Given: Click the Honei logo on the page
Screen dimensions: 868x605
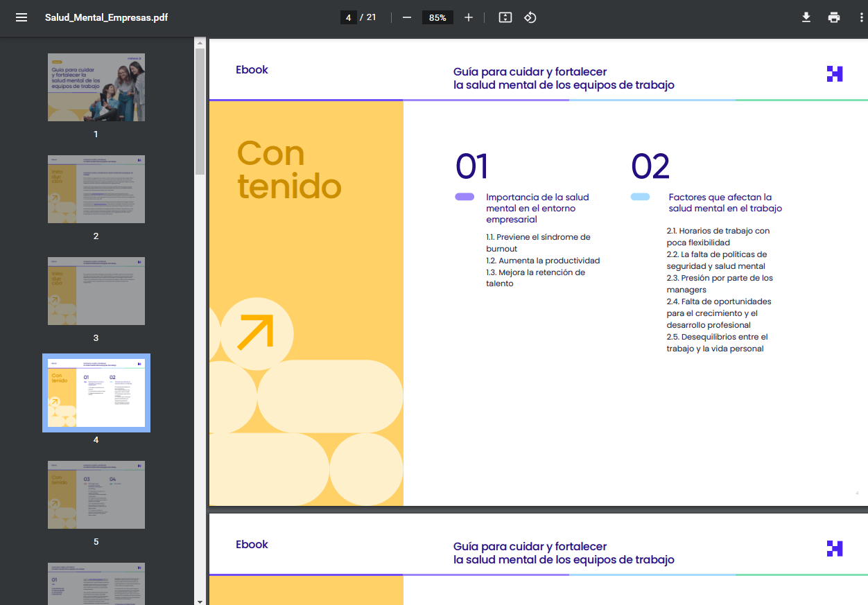Looking at the screenshot, I should 834,73.
